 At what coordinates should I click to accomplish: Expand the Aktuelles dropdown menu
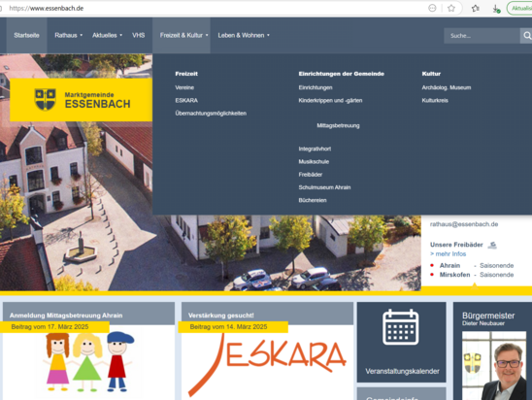click(x=107, y=35)
